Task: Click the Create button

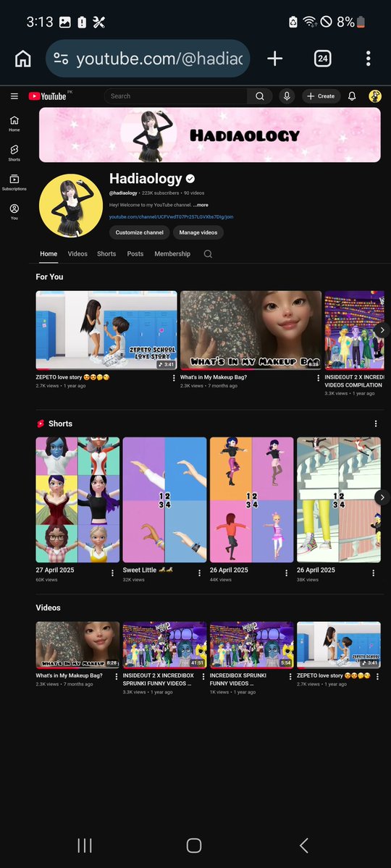Action: (321, 96)
